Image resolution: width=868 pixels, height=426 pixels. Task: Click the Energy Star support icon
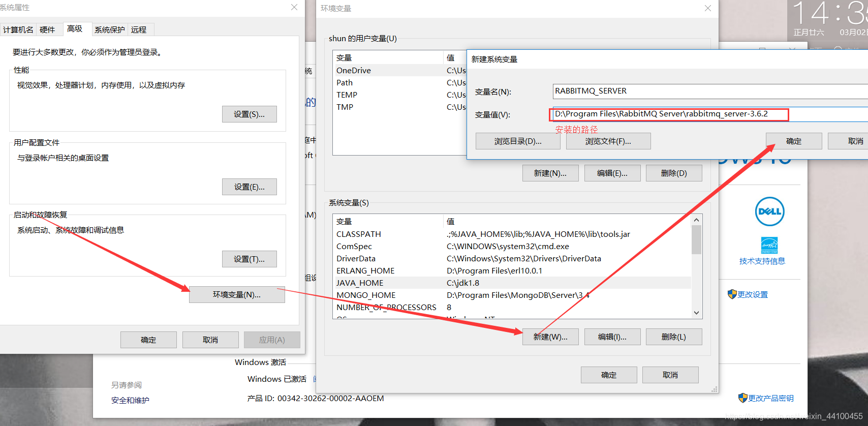[x=769, y=245]
